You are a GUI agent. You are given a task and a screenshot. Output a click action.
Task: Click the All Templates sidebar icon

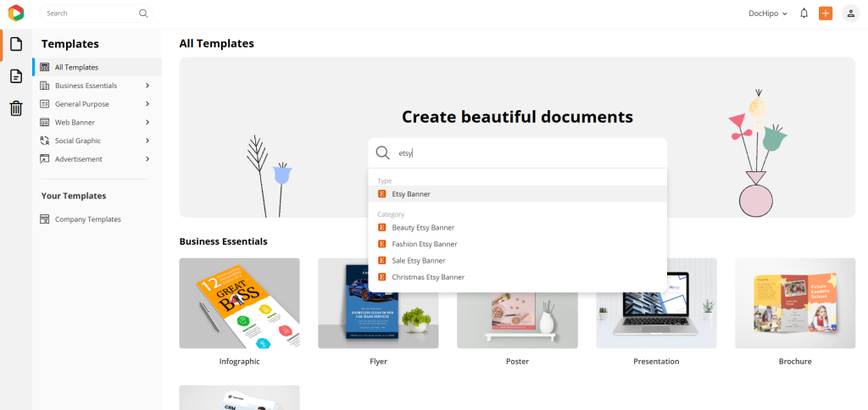tap(45, 67)
